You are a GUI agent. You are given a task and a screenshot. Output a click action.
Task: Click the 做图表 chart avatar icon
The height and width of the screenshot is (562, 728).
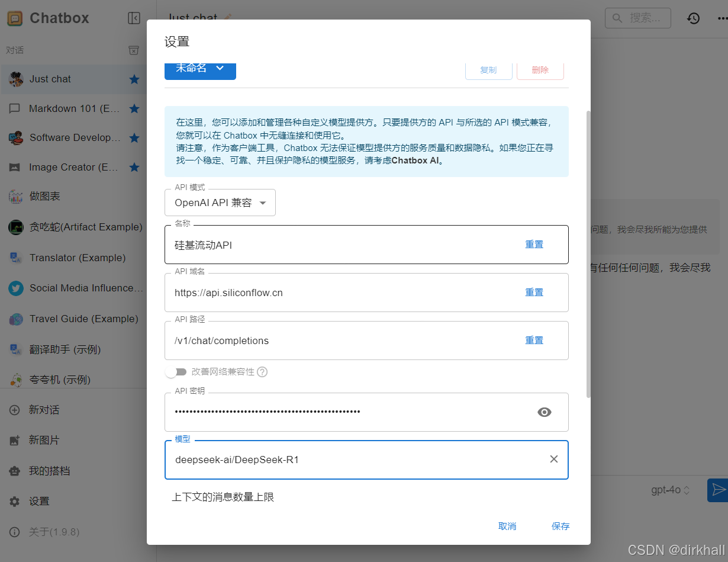[15, 197]
